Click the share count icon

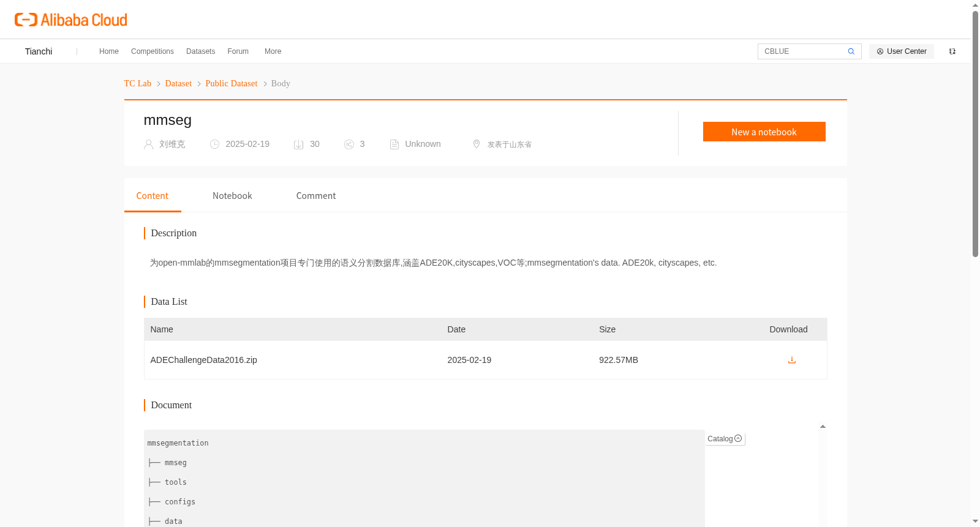coord(349,144)
